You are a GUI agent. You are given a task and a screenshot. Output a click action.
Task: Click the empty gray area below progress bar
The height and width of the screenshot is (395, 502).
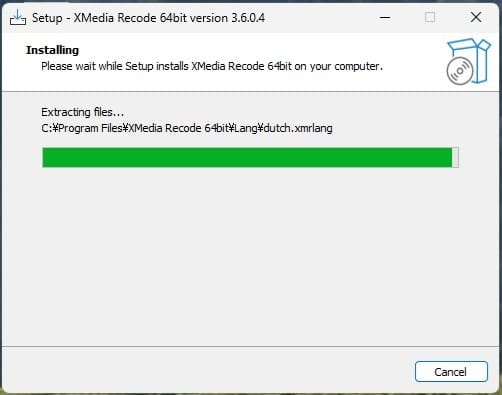coord(250,257)
